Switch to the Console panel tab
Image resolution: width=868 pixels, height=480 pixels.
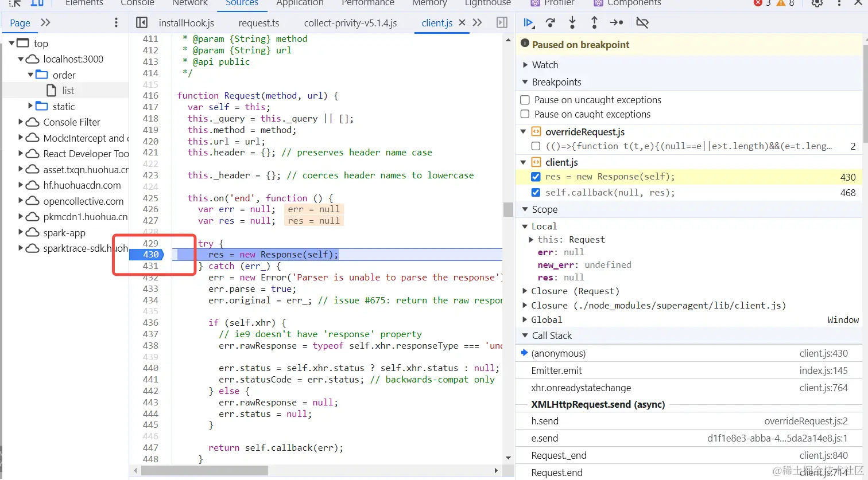pyautogui.click(x=137, y=3)
